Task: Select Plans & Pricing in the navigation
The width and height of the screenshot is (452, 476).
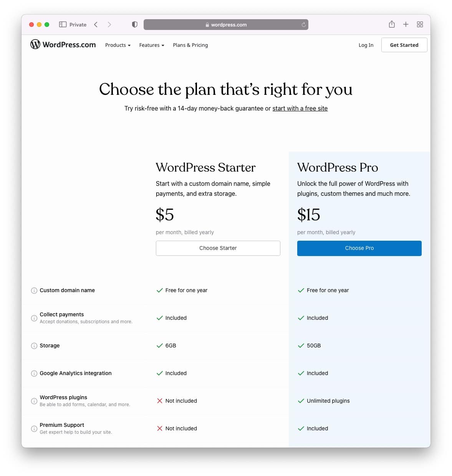Action: [x=190, y=45]
